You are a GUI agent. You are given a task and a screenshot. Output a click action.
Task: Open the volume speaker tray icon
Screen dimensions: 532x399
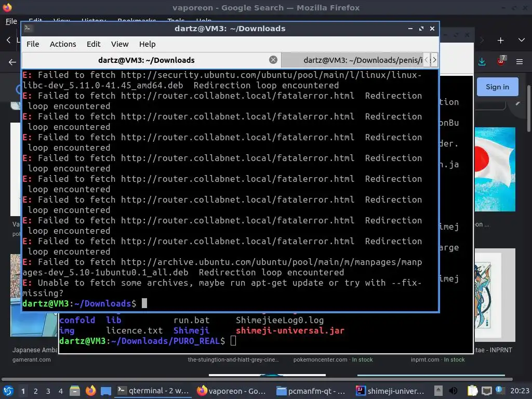tap(453, 391)
